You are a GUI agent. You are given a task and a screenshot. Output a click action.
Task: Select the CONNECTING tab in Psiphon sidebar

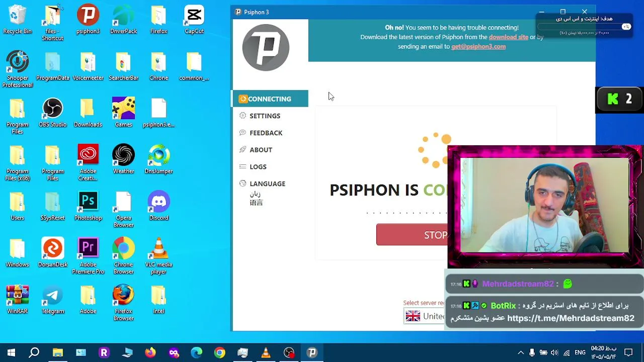(270, 99)
